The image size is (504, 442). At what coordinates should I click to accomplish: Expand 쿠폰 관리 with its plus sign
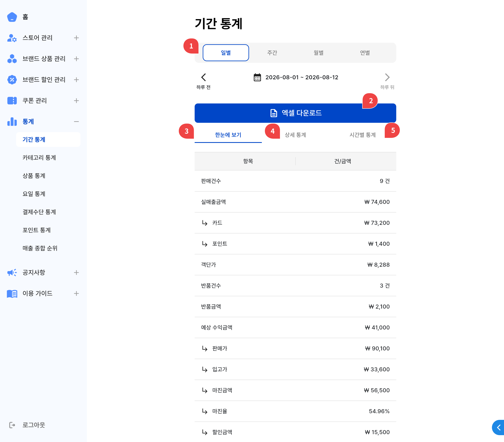pyautogui.click(x=76, y=101)
